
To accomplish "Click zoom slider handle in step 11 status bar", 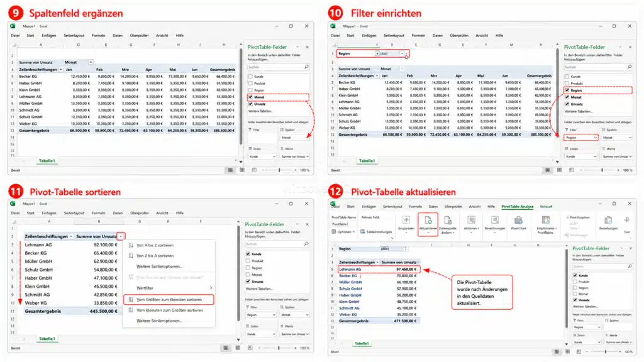I will coord(279,348).
